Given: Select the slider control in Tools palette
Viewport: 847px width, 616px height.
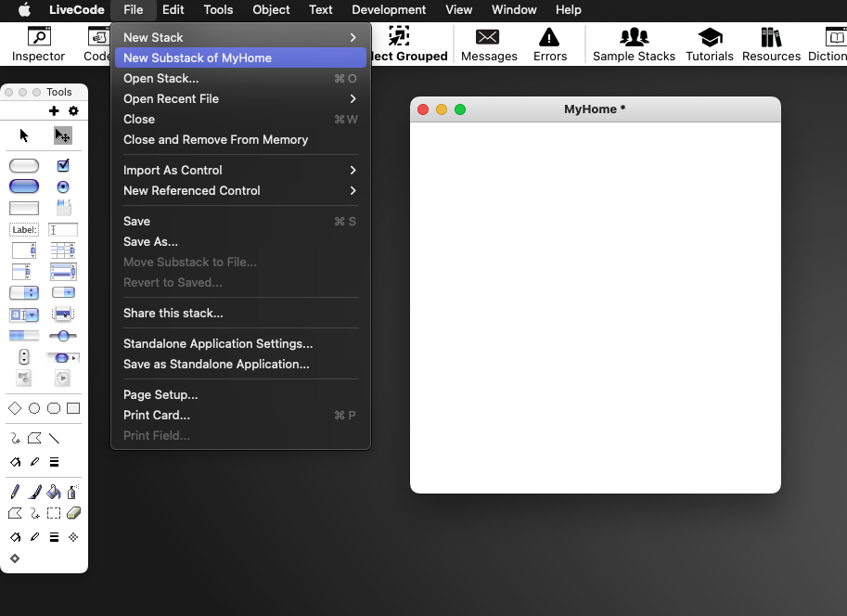Looking at the screenshot, I should coord(63,336).
